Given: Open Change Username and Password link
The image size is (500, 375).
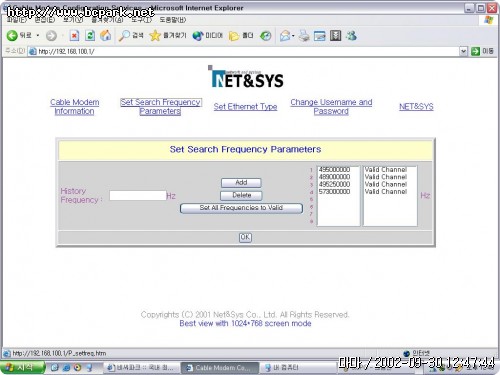Looking at the screenshot, I should tap(331, 107).
